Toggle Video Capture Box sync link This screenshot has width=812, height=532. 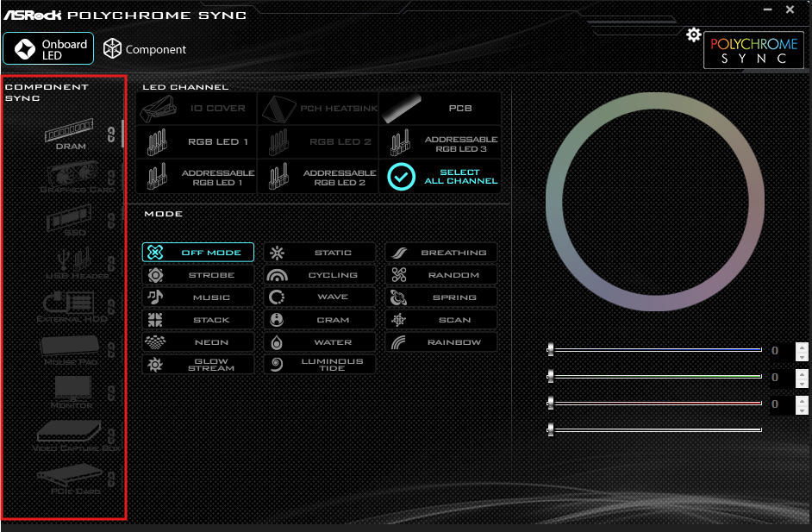[111, 435]
